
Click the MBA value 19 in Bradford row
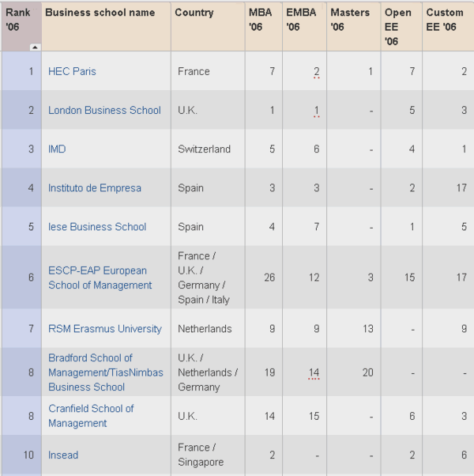click(269, 372)
